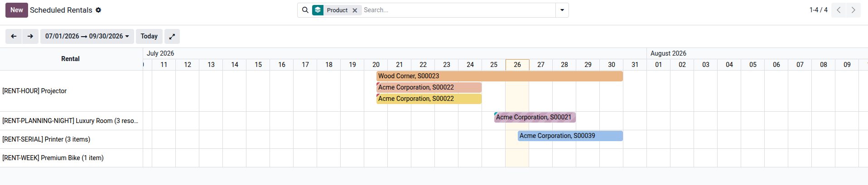The image size is (868, 185).
Task: Click the August day 01 header
Action: 659,65
